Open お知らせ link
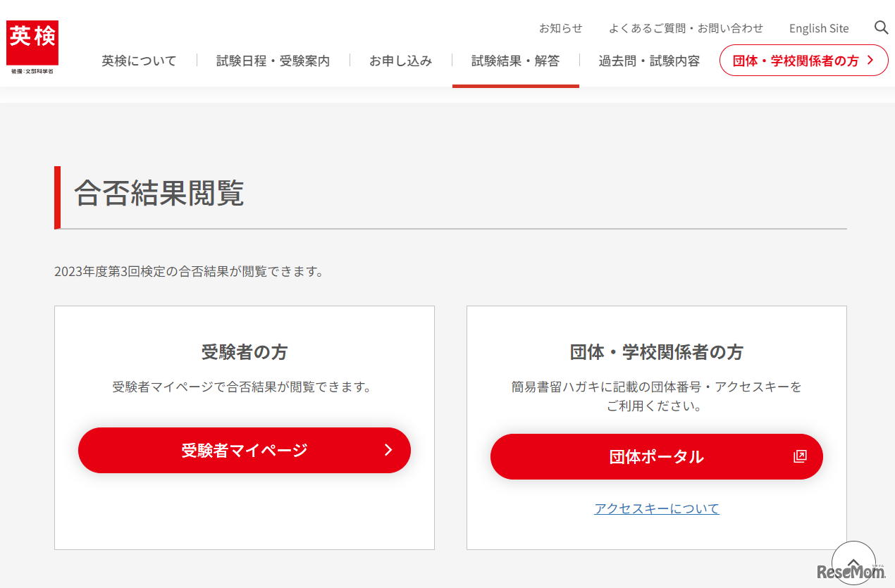This screenshot has height=588, width=895. 561,28
